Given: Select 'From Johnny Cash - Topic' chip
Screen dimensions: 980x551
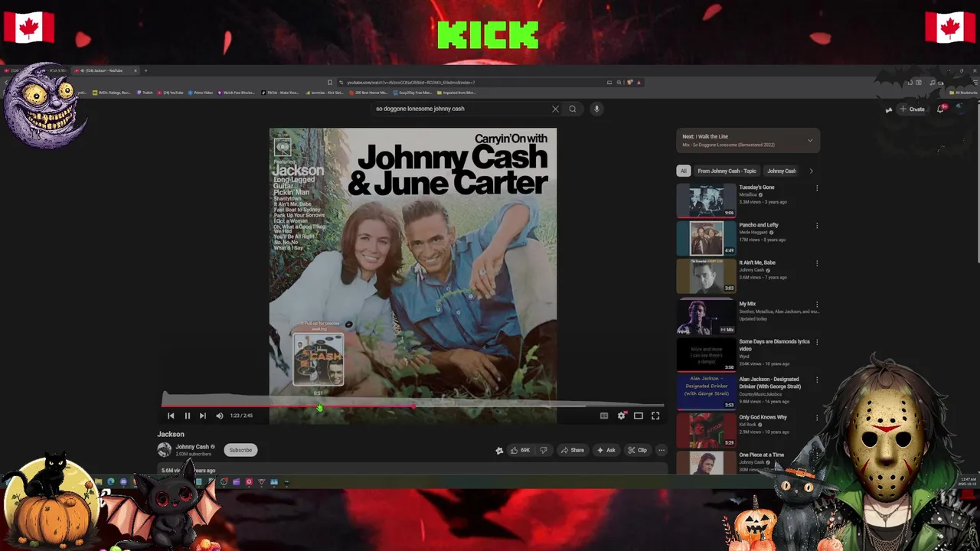Looking at the screenshot, I should [x=727, y=171].
